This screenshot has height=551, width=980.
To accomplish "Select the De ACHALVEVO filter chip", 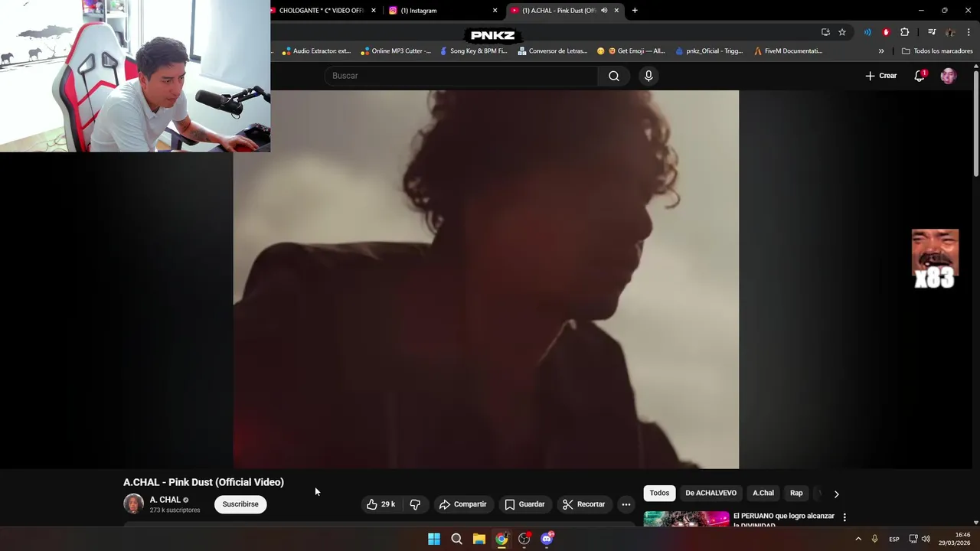I will [x=711, y=494].
